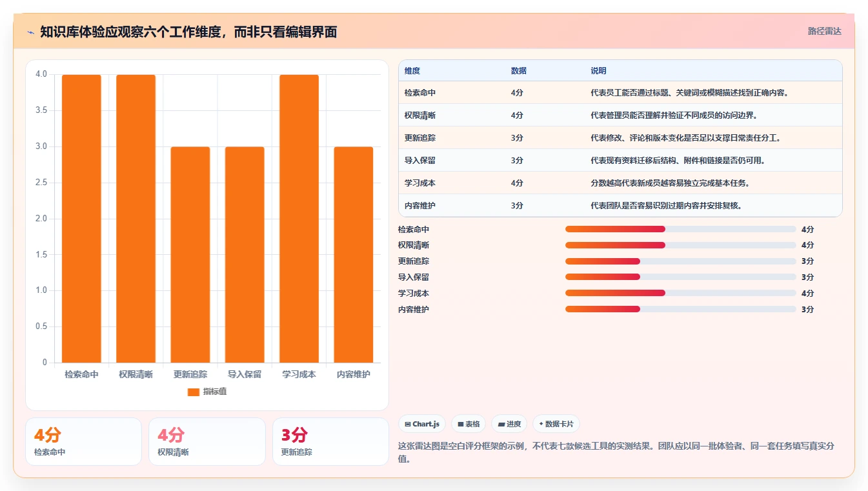Click the 权限清晰 4分 data card
Image resolution: width=868 pixels, height=491 pixels.
207,441
